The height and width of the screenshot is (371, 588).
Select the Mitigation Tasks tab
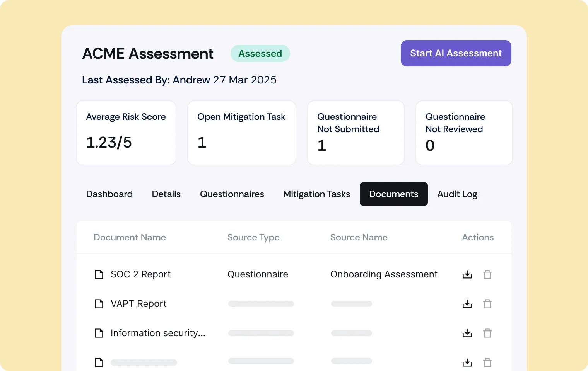pyautogui.click(x=317, y=194)
